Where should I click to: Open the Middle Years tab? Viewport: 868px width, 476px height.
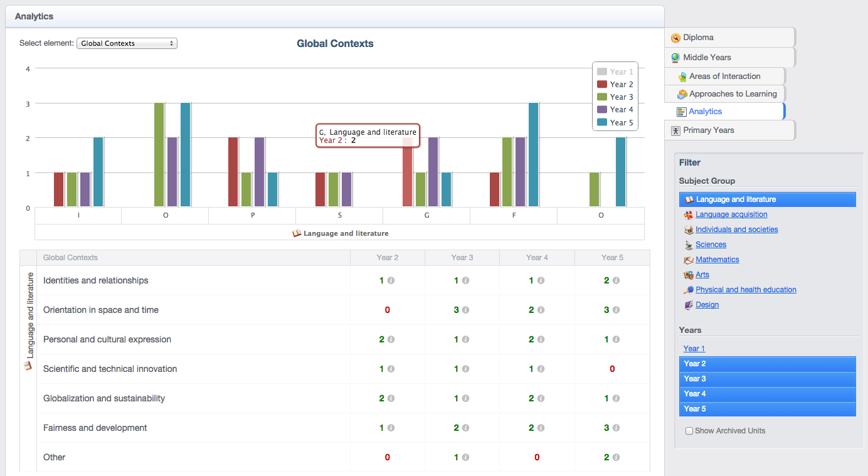730,58
